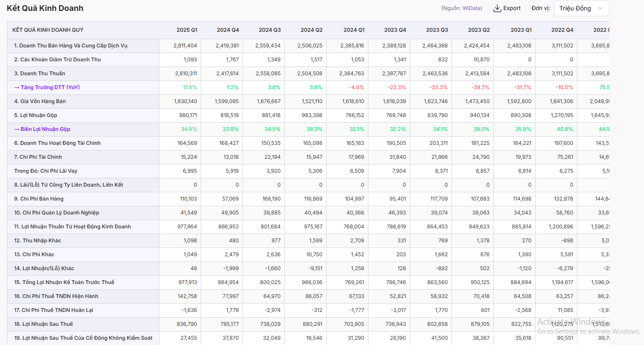
Task: Click the Export download icon
Action: tap(497, 8)
